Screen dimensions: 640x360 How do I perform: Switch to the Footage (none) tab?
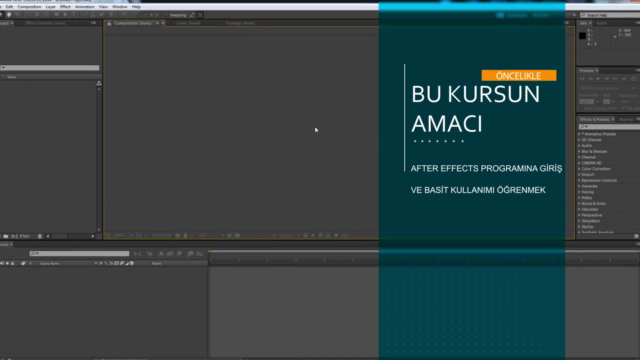pyautogui.click(x=240, y=23)
